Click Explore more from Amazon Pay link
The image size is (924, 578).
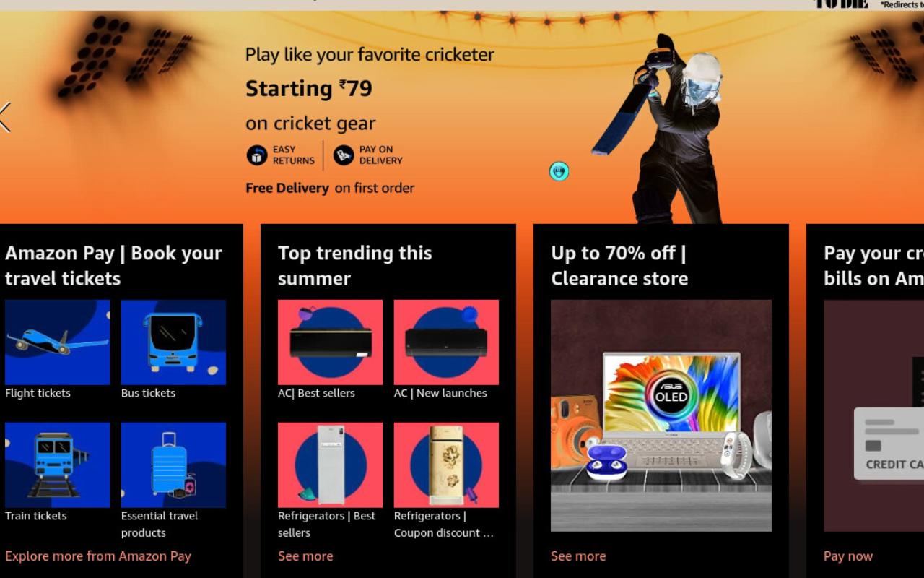pos(98,556)
